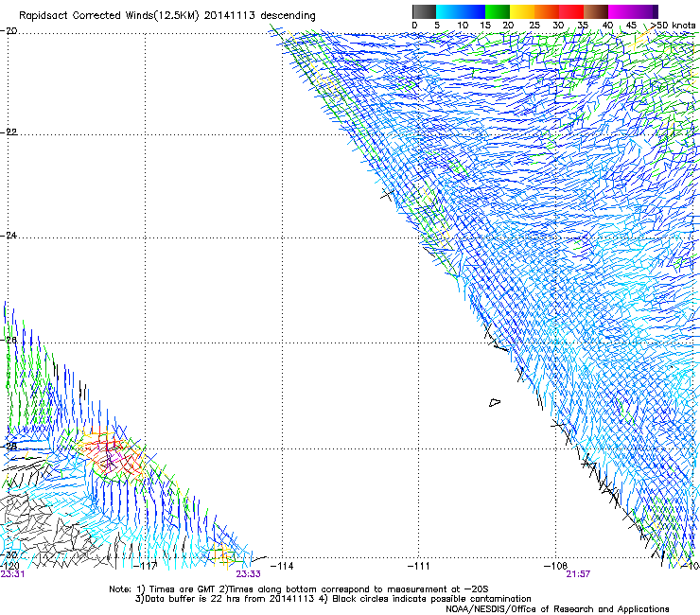Click the -30 latitude axis label
700x615 pixels.
point(9,554)
